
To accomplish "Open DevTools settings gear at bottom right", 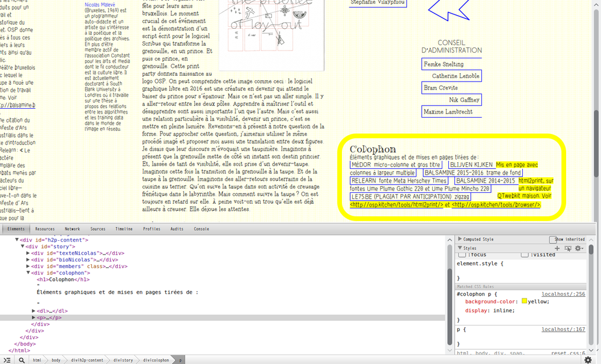I will click(x=588, y=360).
